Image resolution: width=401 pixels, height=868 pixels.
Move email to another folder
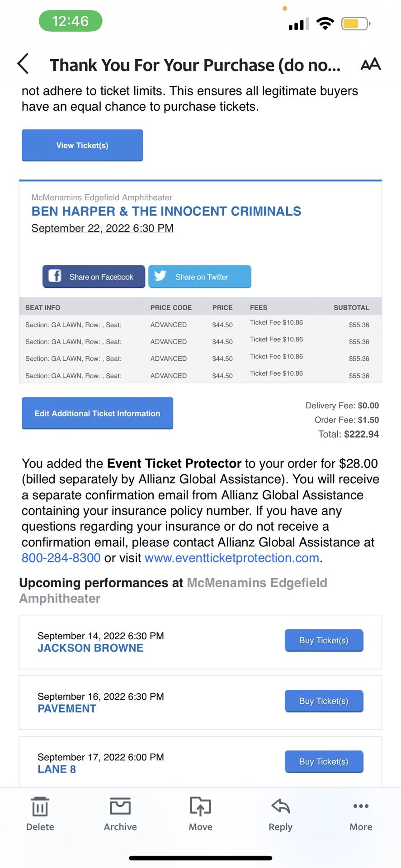pos(200,814)
